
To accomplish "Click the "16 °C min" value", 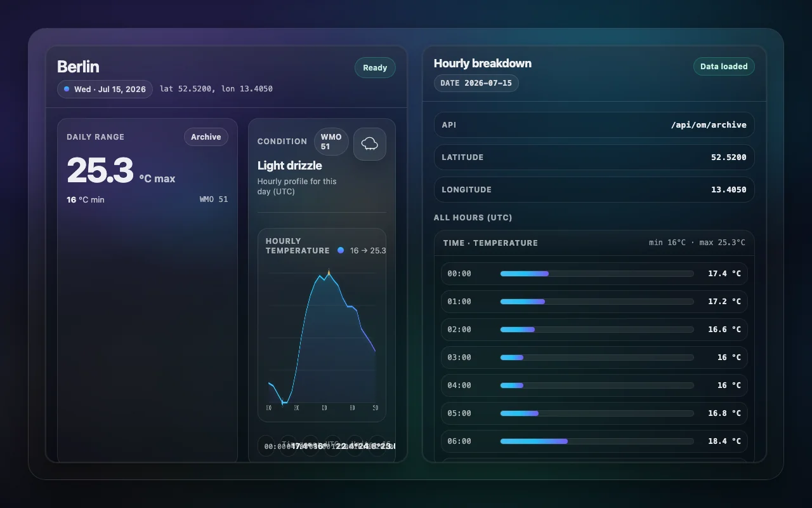I will 86,199.
